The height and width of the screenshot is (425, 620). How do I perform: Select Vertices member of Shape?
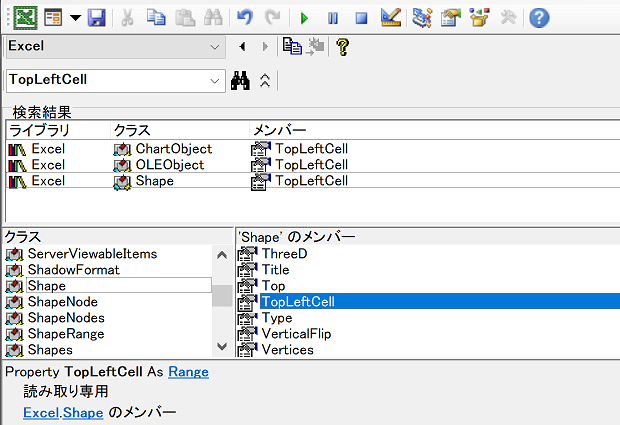coord(287,350)
